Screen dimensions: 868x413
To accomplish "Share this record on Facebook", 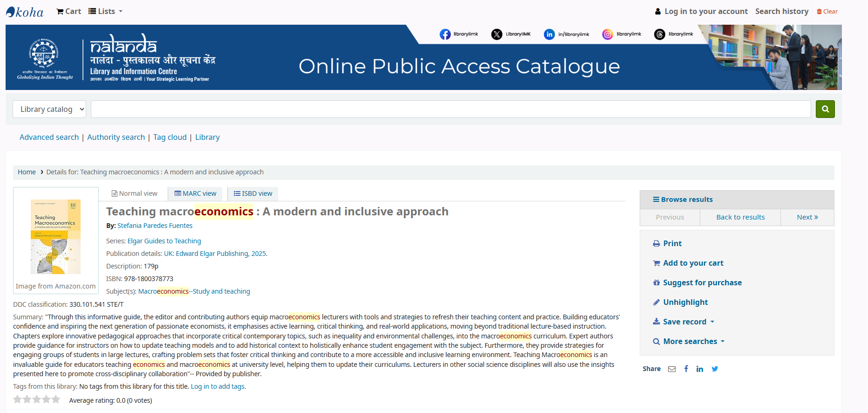I will pos(686,369).
